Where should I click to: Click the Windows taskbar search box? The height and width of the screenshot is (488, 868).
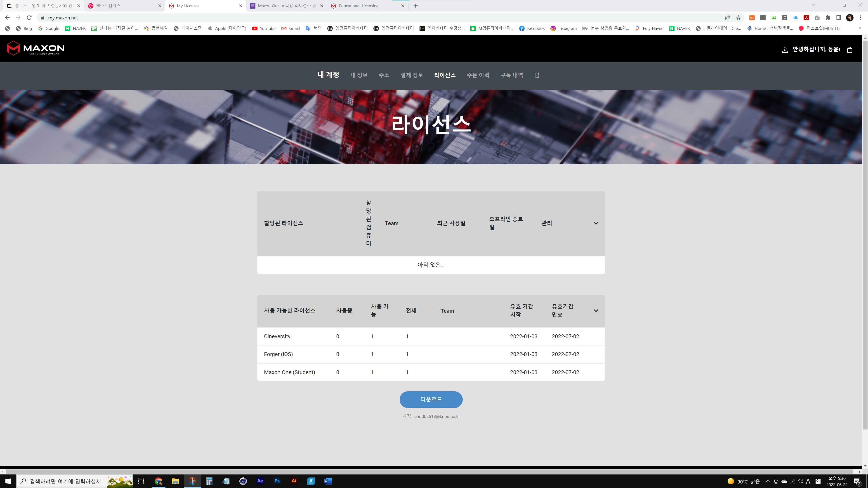(x=75, y=481)
